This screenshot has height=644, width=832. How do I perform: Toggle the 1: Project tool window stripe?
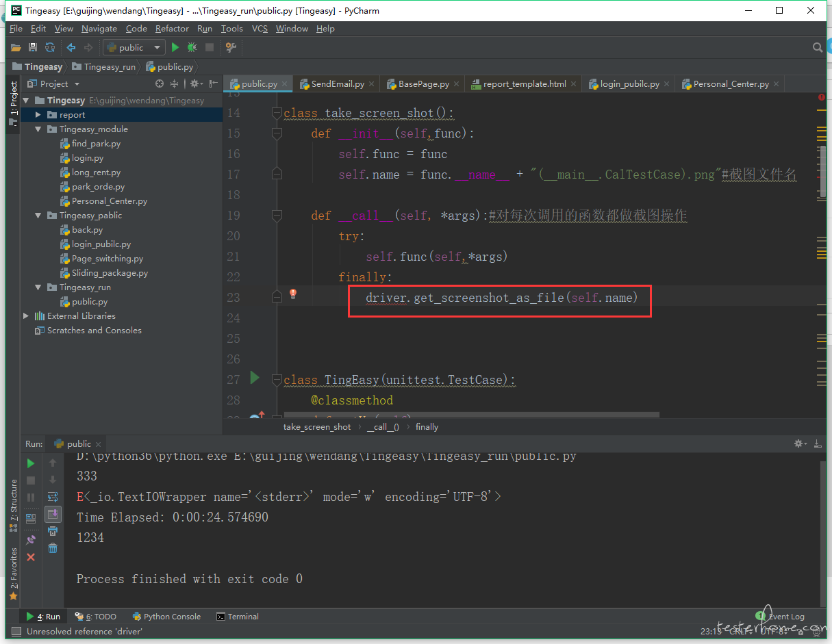tap(13, 103)
